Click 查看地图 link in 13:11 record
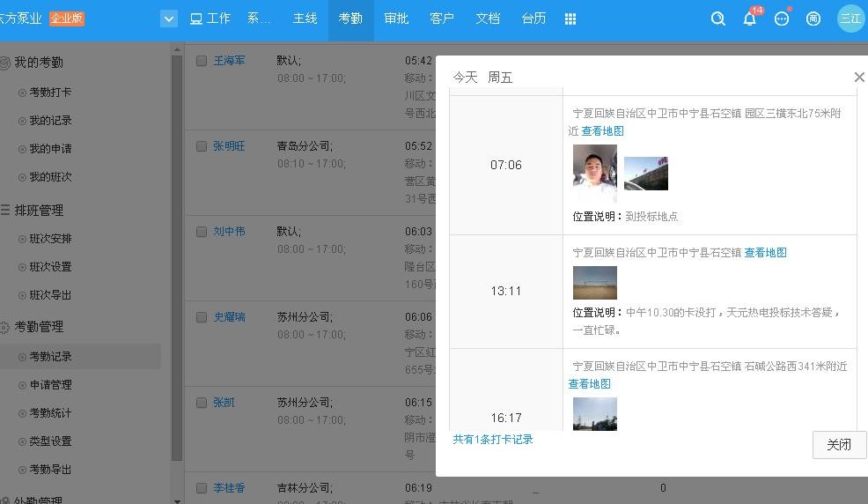This screenshot has height=504, width=868. tap(765, 253)
